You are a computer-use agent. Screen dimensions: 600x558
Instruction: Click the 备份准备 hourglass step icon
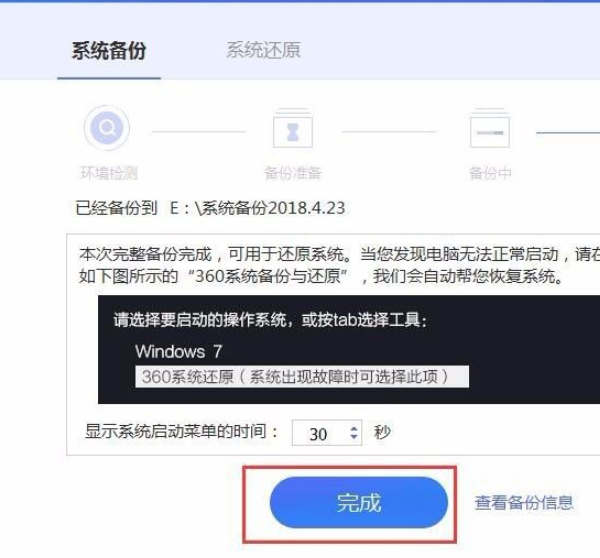point(293,129)
